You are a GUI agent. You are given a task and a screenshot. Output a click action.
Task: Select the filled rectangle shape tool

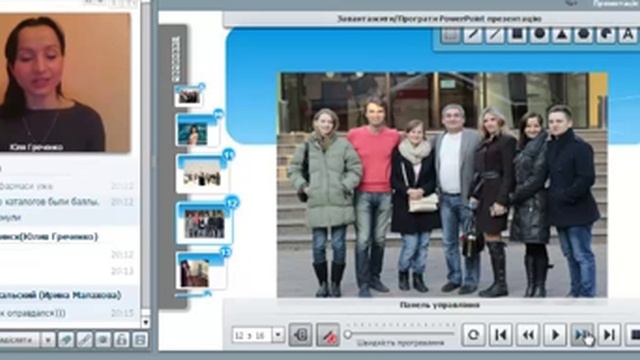(517, 35)
